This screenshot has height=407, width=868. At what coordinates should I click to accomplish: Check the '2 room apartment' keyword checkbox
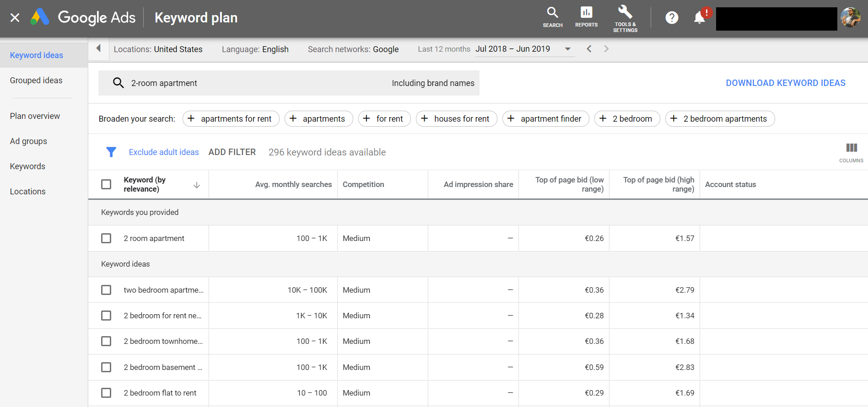tap(106, 238)
